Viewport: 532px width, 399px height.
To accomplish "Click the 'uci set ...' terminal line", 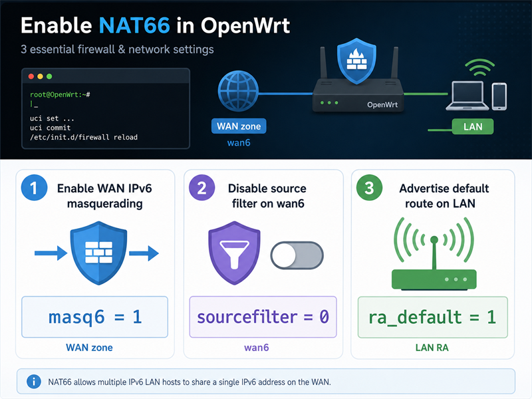I will (x=52, y=118).
